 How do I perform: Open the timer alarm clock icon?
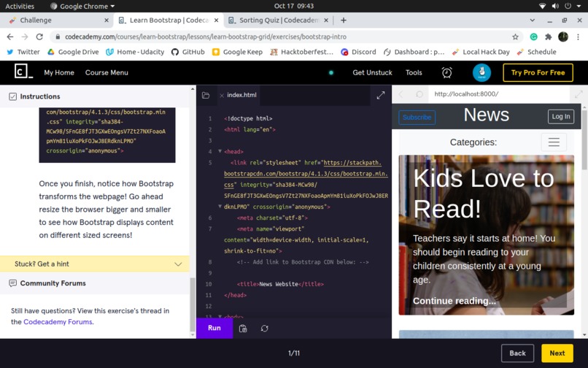tap(446, 72)
